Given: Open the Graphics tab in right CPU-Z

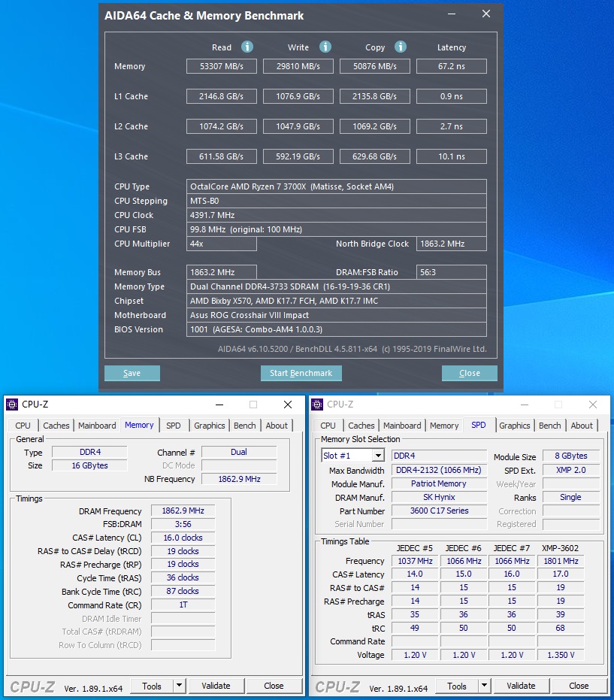Looking at the screenshot, I should 515,426.
